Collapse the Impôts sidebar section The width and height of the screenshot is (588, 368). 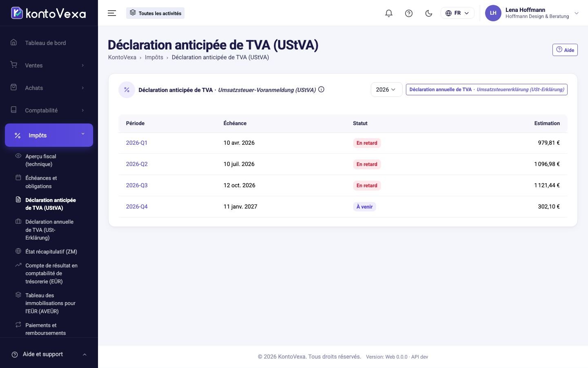pyautogui.click(x=49, y=135)
